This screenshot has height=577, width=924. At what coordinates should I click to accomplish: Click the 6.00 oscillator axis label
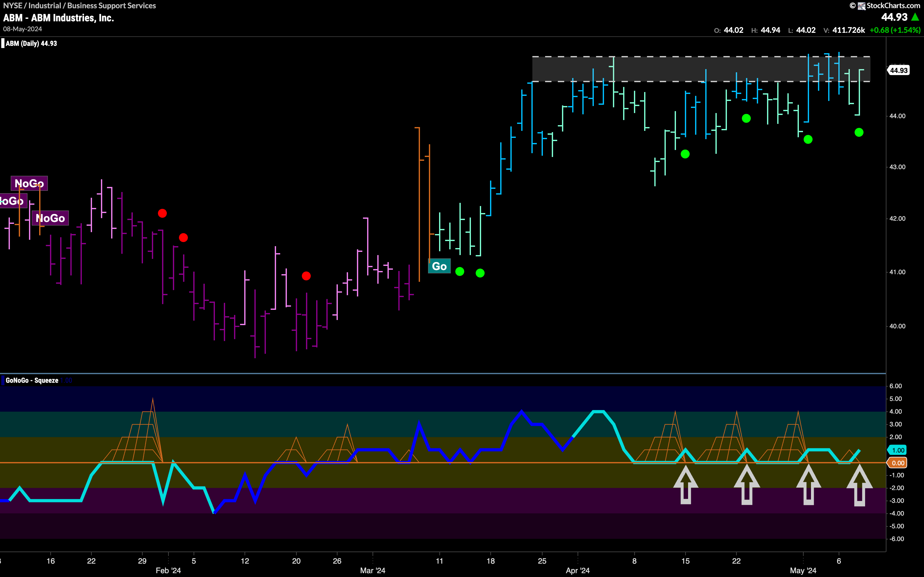[x=896, y=386]
